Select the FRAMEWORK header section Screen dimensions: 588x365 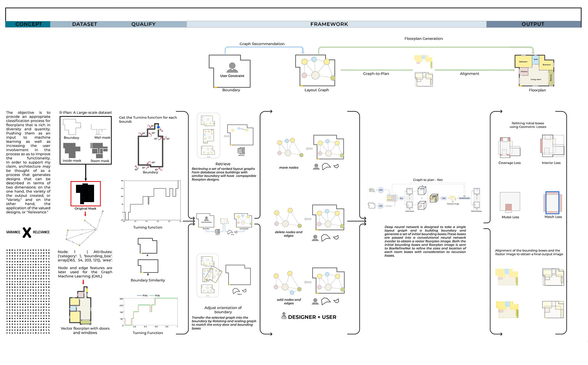coord(329,24)
